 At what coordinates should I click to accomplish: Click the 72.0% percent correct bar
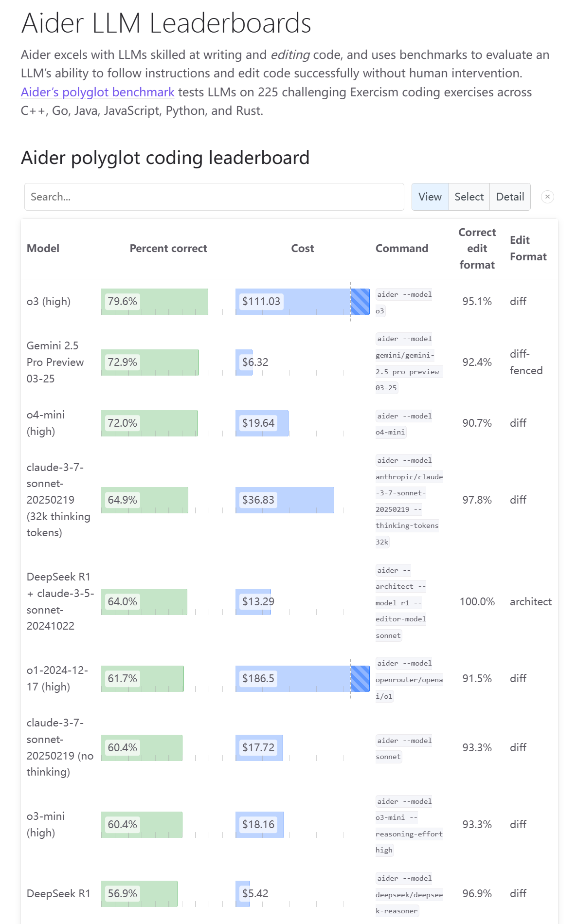149,423
